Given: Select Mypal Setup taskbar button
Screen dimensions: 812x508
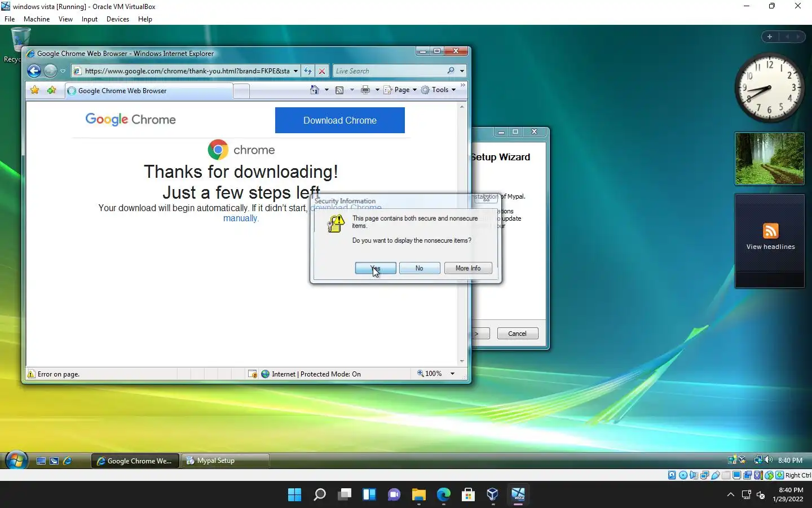Looking at the screenshot, I should click(x=225, y=461).
